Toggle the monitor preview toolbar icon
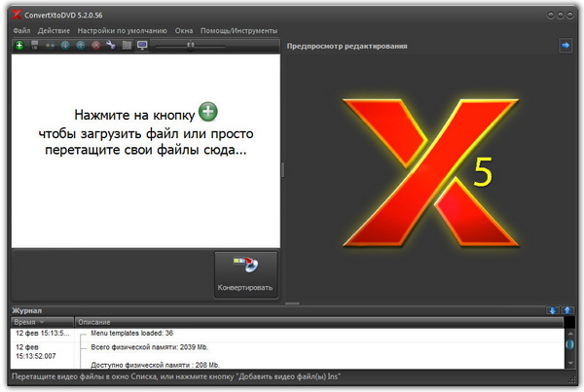This screenshot has height=392, width=584. coord(142,45)
